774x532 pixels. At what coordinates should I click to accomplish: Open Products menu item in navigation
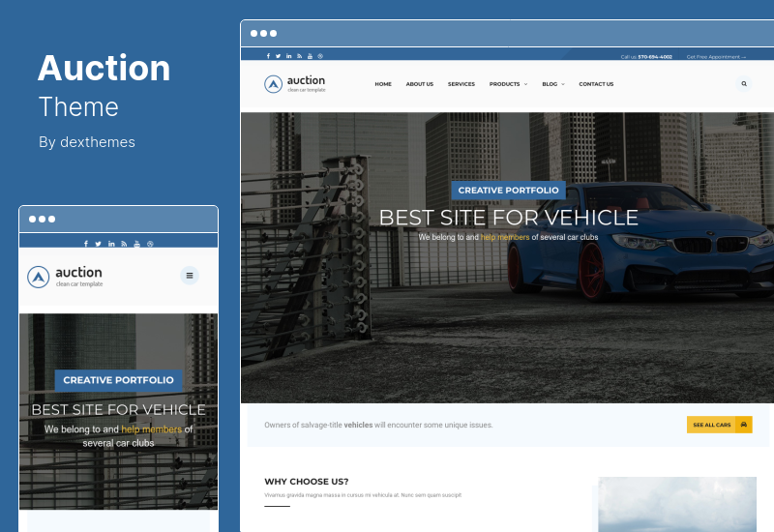click(504, 84)
